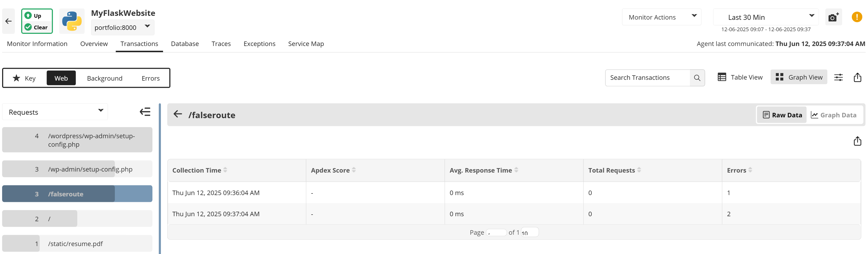Open the Database tab
This screenshot has width=868, height=254.
pyautogui.click(x=185, y=44)
